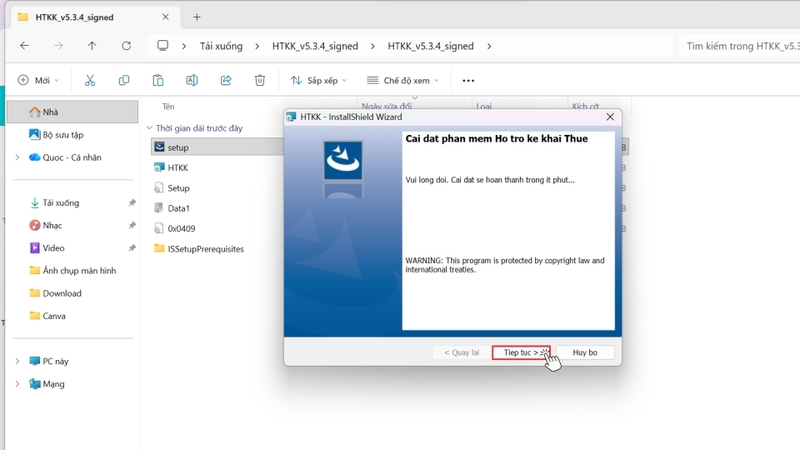
Task: Open Quoc - Cá nhân cloud folder
Action: pyautogui.click(x=71, y=157)
